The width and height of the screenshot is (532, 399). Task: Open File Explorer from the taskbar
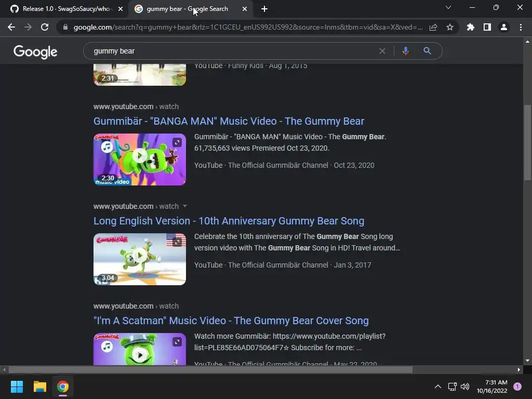[x=39, y=387]
